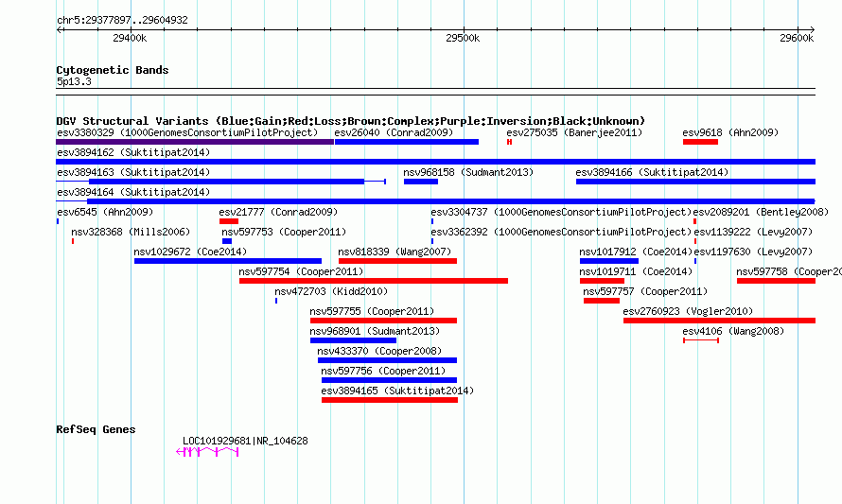842x504 pixels.
Task: Click the magenta LOC101929681 gene glyph
Action: (x=207, y=452)
